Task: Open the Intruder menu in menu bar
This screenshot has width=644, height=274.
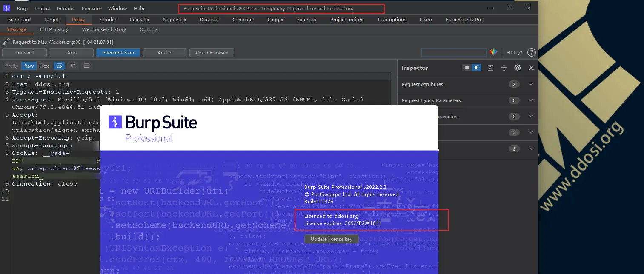Action: point(66,9)
